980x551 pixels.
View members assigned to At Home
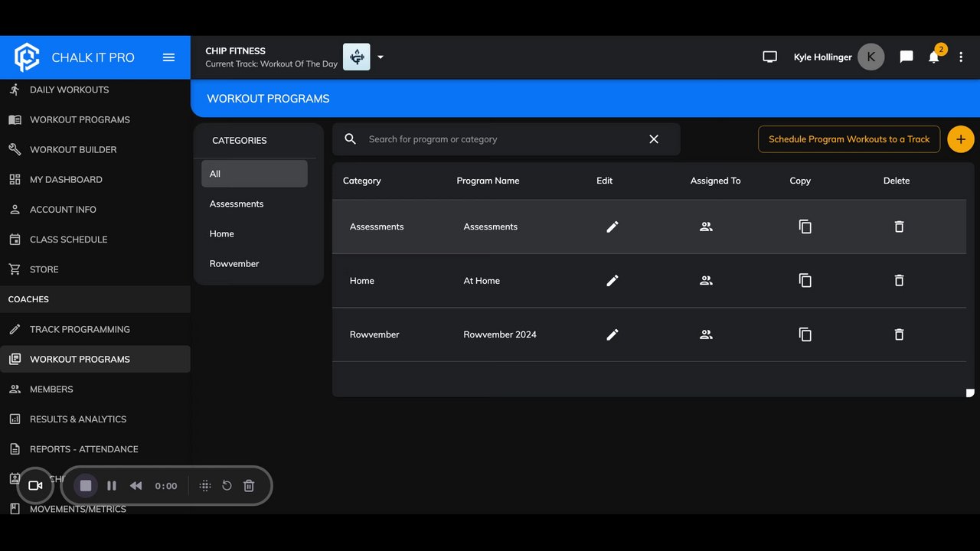706,281
